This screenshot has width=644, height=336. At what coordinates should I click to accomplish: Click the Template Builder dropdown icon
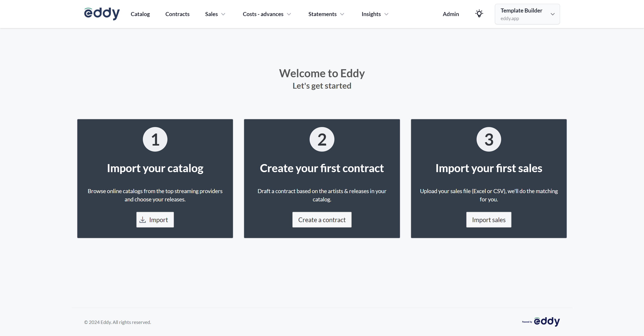coord(553,14)
